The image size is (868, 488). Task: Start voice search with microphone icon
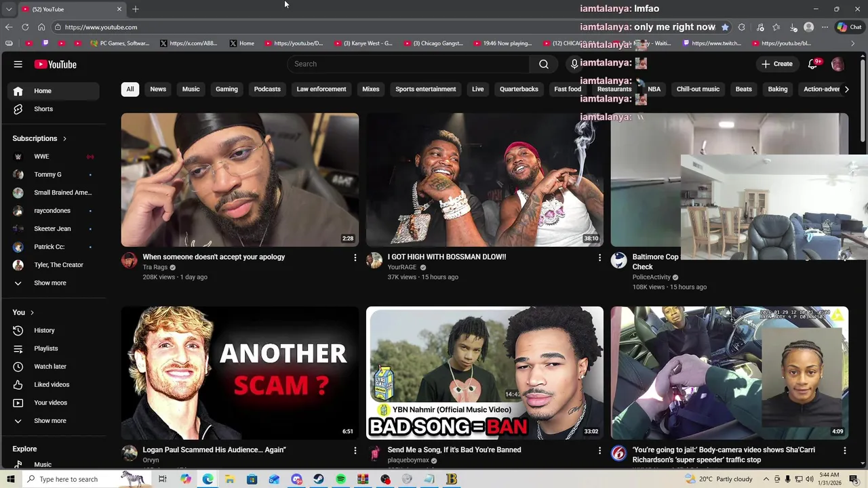pos(574,64)
